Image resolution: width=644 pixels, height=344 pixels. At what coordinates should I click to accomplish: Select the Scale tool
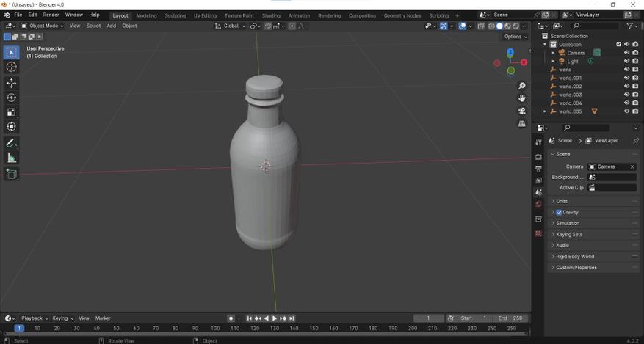[11, 112]
